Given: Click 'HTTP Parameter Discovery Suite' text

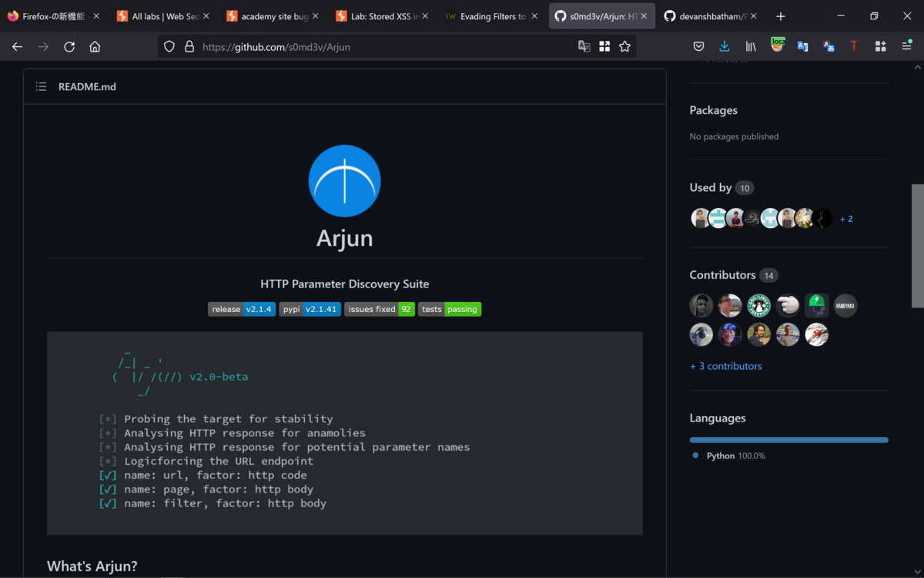Looking at the screenshot, I should 344,284.
